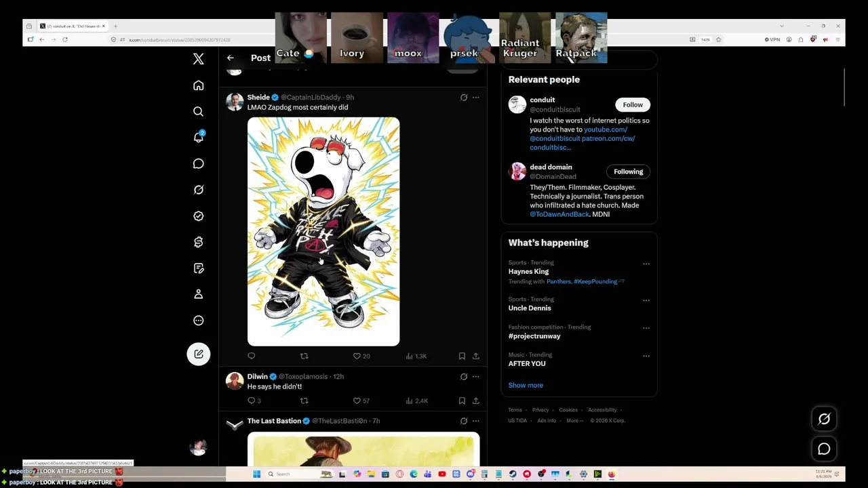
Task: Open the youtube.com/@conduitbiscuit link
Action: 579,134
